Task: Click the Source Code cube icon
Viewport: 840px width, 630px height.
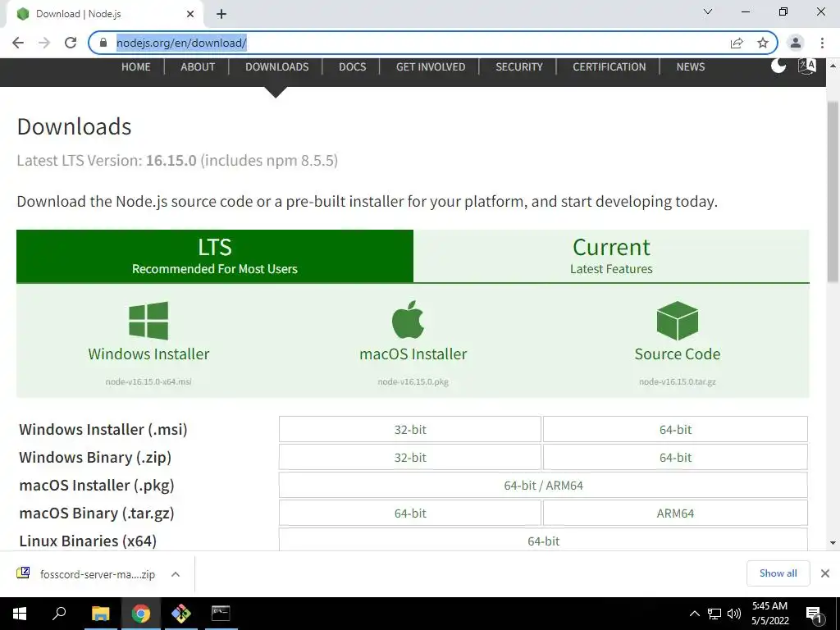Action: click(x=677, y=321)
